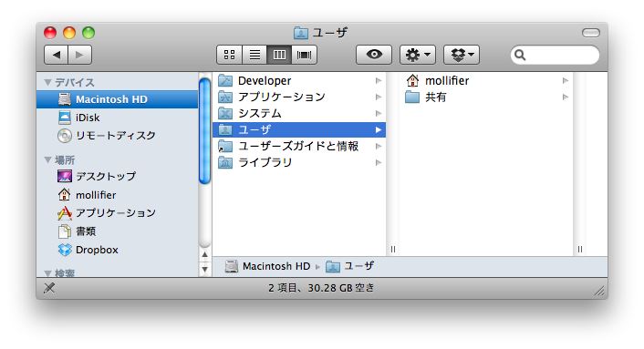Viewport: 644px width, 349px height.
Task: Go forward with the right arrow button
Action: point(79,55)
